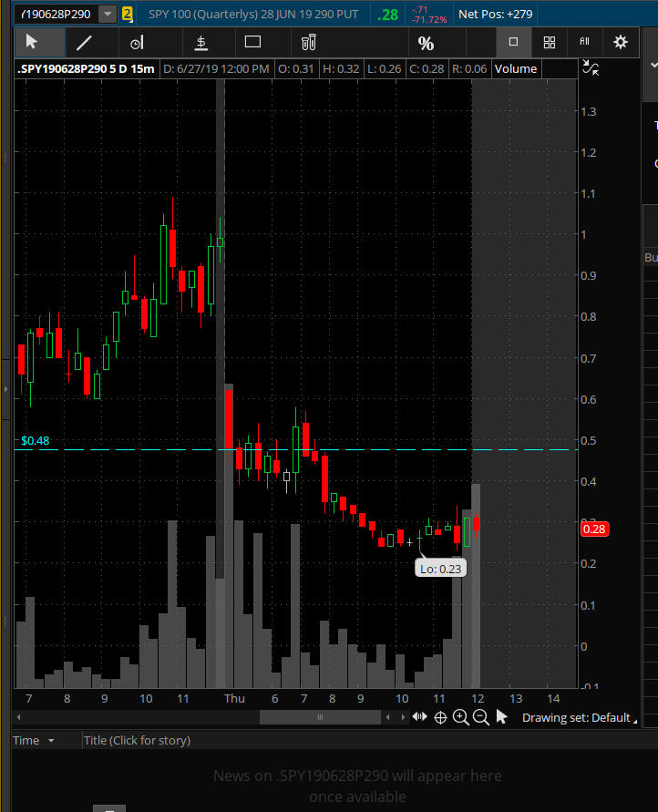Viewport: 658px width, 812px height.
Task: Click the Volume study label
Action: pos(516,69)
